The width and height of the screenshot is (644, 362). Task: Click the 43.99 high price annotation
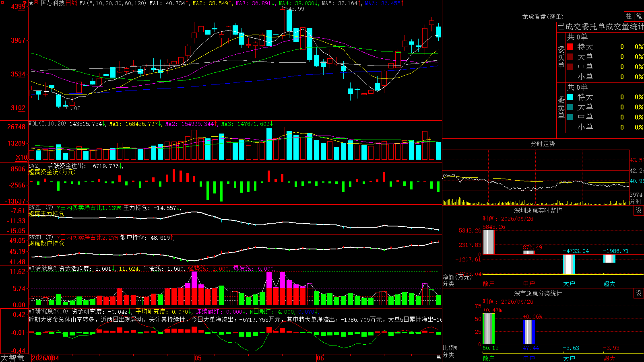(296, 9)
